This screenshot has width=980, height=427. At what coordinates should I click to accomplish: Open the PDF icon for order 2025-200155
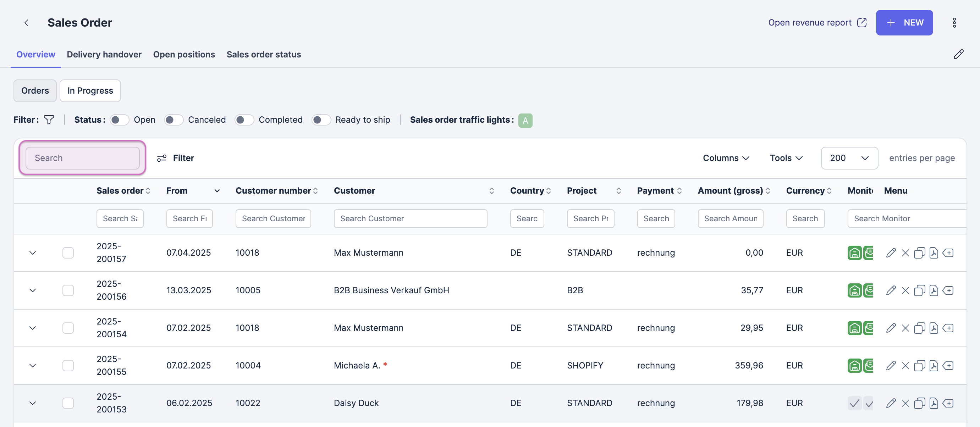933,366
